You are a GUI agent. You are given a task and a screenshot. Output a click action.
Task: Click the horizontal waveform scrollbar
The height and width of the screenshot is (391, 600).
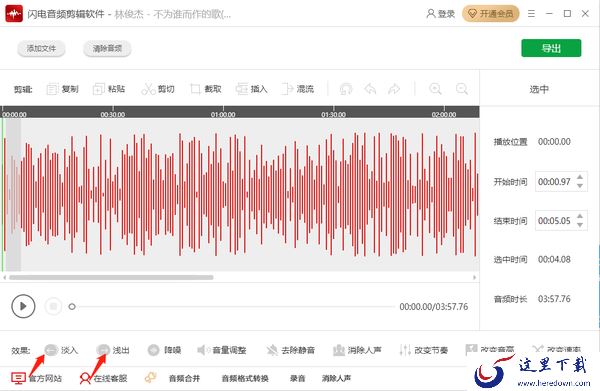[111, 277]
